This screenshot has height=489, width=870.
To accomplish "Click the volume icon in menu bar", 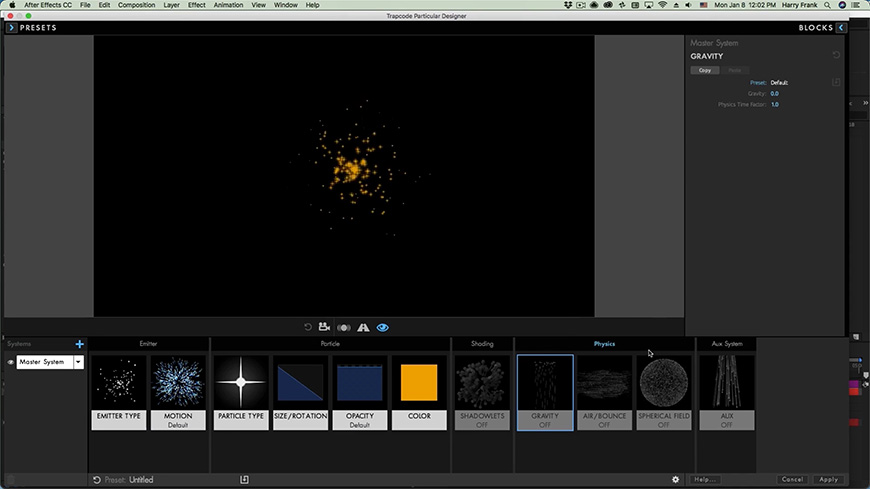I will click(x=689, y=5).
